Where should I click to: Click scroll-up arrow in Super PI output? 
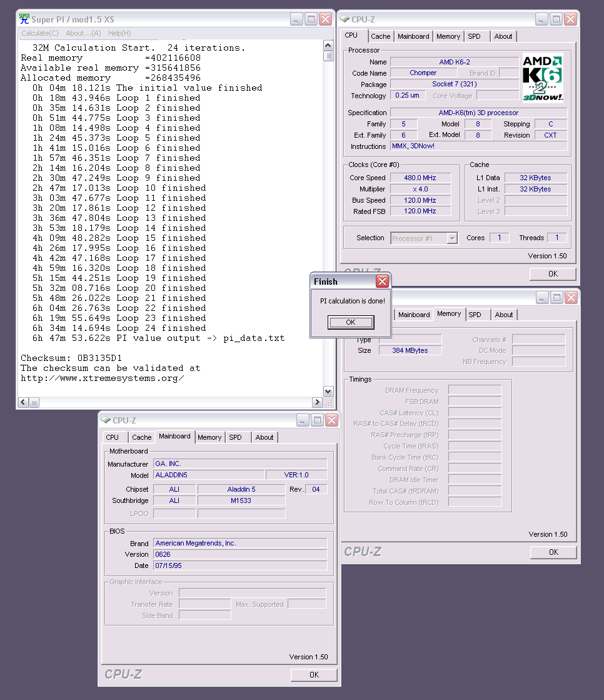pos(328,46)
